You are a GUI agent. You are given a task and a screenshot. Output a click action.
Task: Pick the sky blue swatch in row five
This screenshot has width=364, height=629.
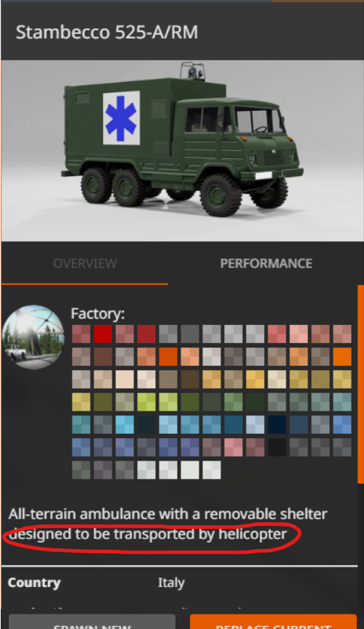pyautogui.click(x=125, y=424)
